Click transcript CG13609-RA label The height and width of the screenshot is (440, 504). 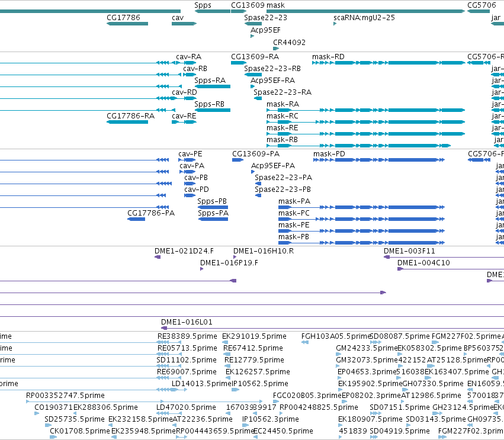click(x=255, y=57)
